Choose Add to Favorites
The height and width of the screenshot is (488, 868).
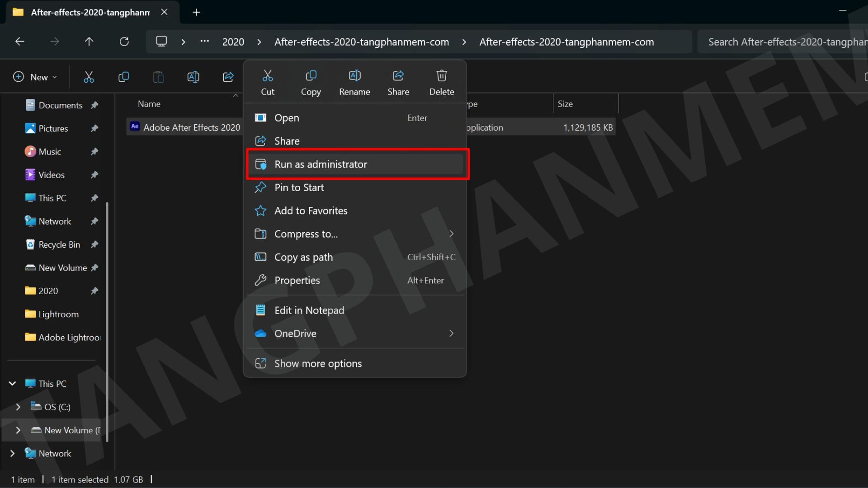click(x=355, y=211)
